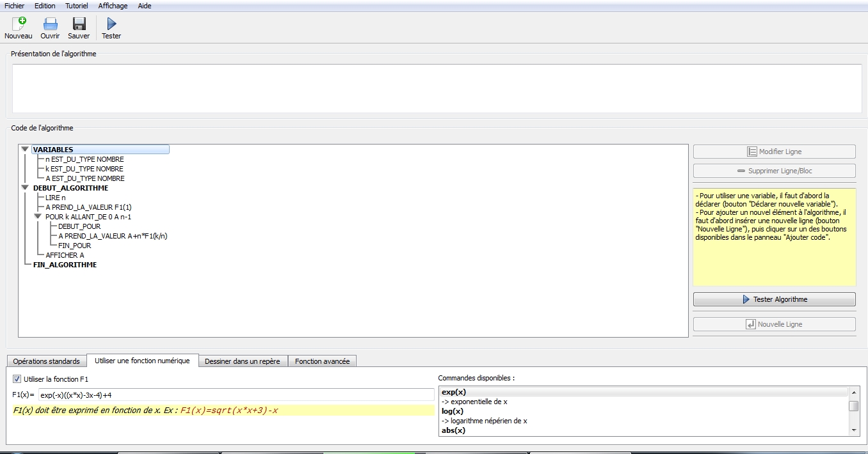Collapse the POUR k ALLANT_DE loop node
Screen dimensions: 868x454
(38, 217)
